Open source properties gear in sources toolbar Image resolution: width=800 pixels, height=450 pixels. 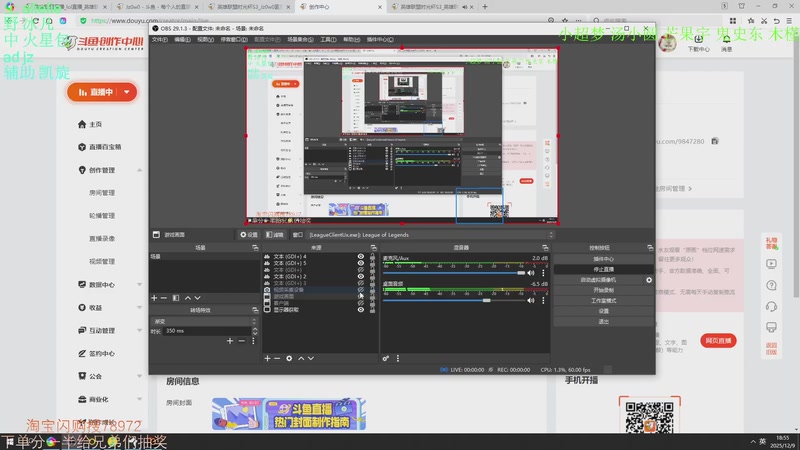[x=289, y=359]
